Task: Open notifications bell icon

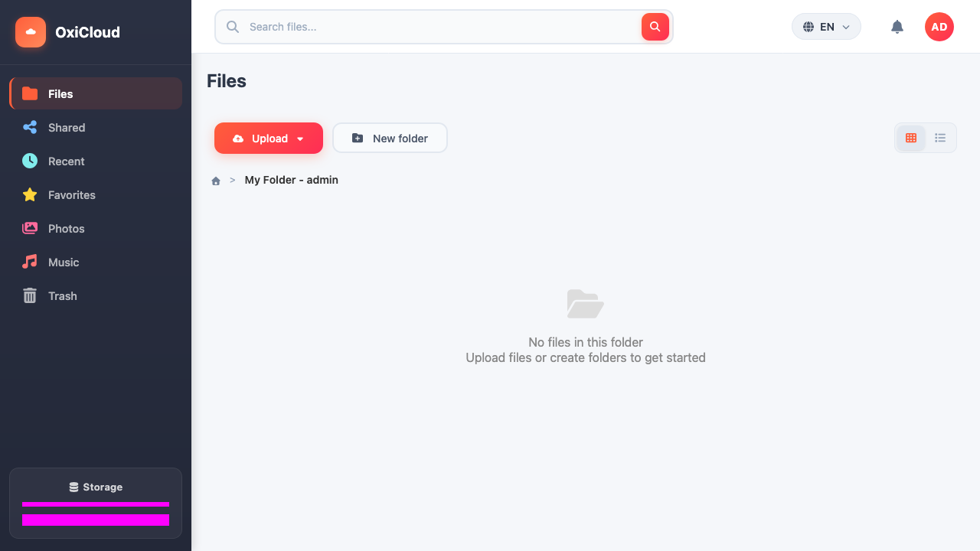Action: point(897,27)
